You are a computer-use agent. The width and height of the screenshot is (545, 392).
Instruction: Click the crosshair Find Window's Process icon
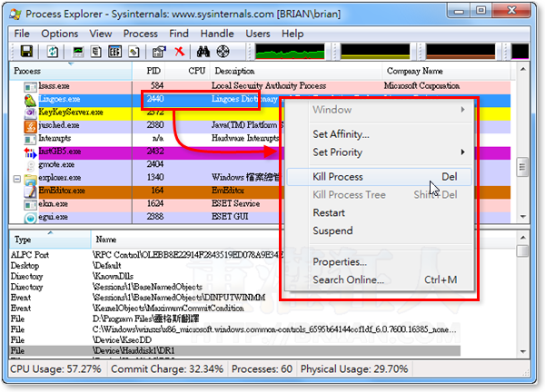point(223,52)
